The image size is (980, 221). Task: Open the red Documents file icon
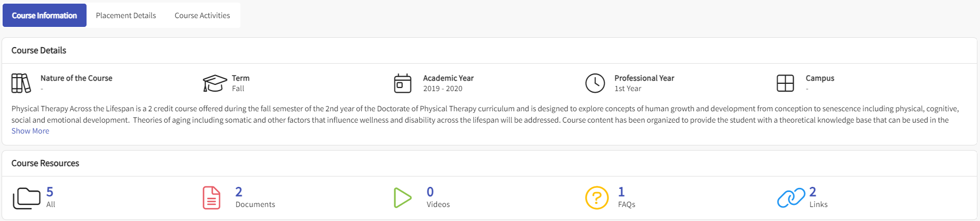pos(211,198)
